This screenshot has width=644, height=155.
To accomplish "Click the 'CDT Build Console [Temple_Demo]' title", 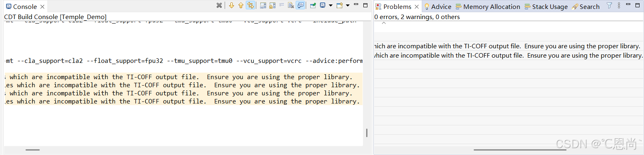I will (x=55, y=17).
